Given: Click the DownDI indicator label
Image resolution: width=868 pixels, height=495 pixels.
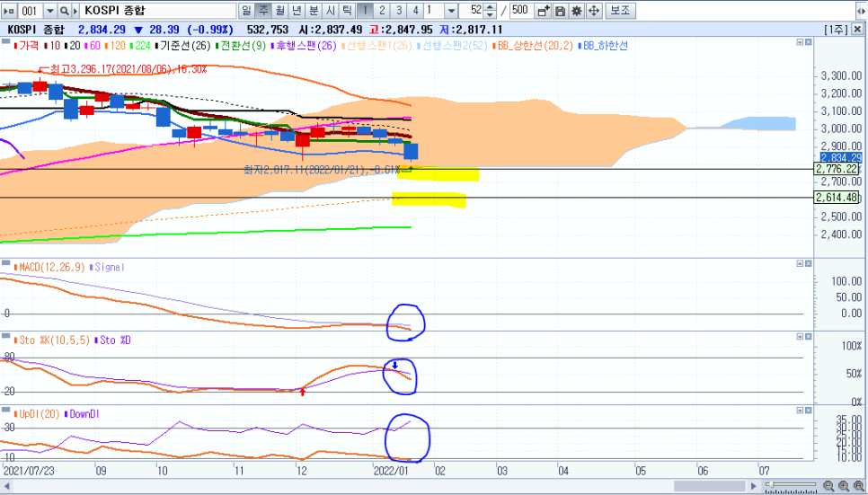Looking at the screenshot, I should [x=83, y=413].
